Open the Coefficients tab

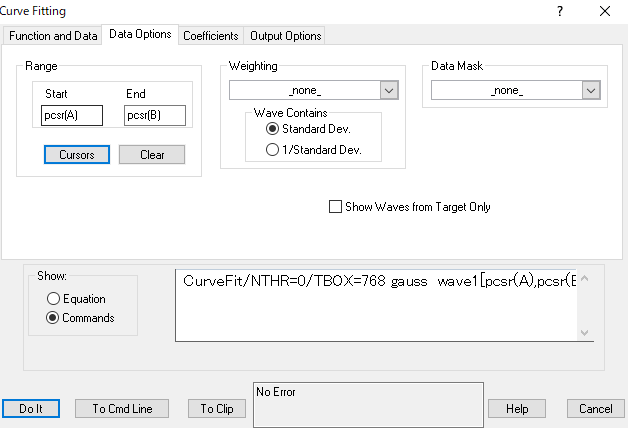click(x=210, y=36)
